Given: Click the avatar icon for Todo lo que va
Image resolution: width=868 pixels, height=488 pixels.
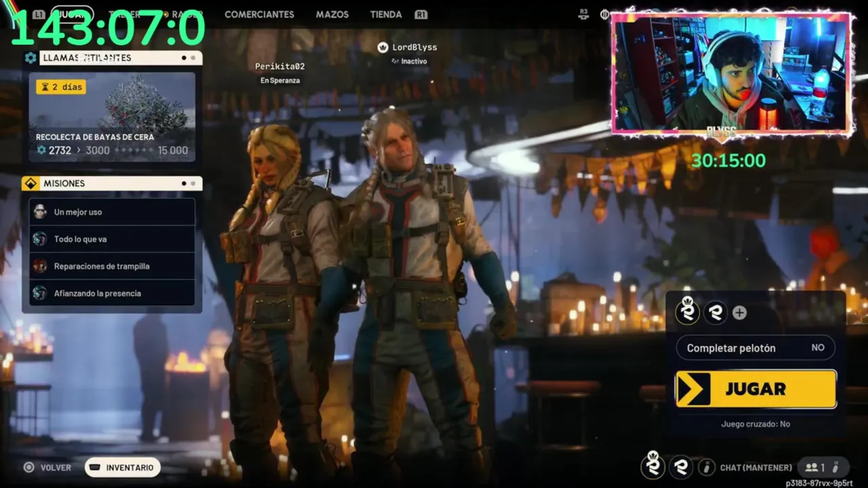Looking at the screenshot, I should (40, 239).
